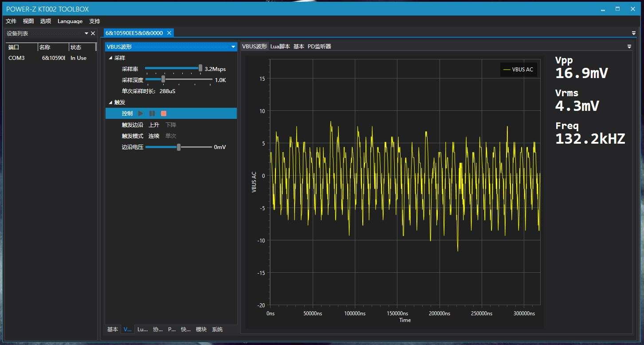Sort the device list by 端口 column

21,47
